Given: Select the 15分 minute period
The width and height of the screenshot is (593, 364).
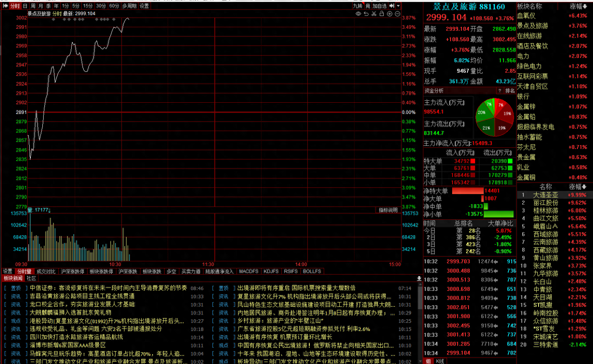Looking at the screenshot, I should pyautogui.click(x=88, y=6).
